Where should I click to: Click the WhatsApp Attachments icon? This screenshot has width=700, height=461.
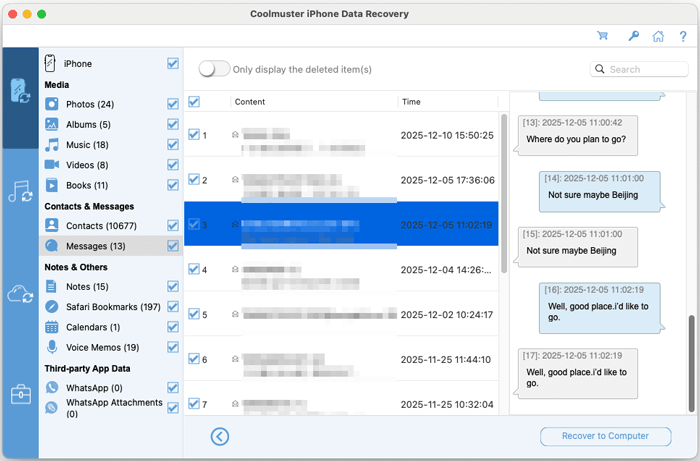click(x=52, y=407)
